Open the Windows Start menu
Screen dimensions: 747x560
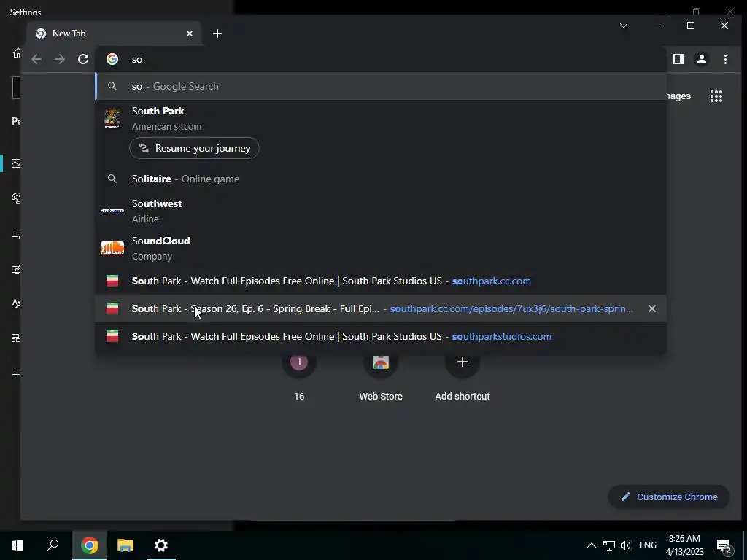(18, 545)
